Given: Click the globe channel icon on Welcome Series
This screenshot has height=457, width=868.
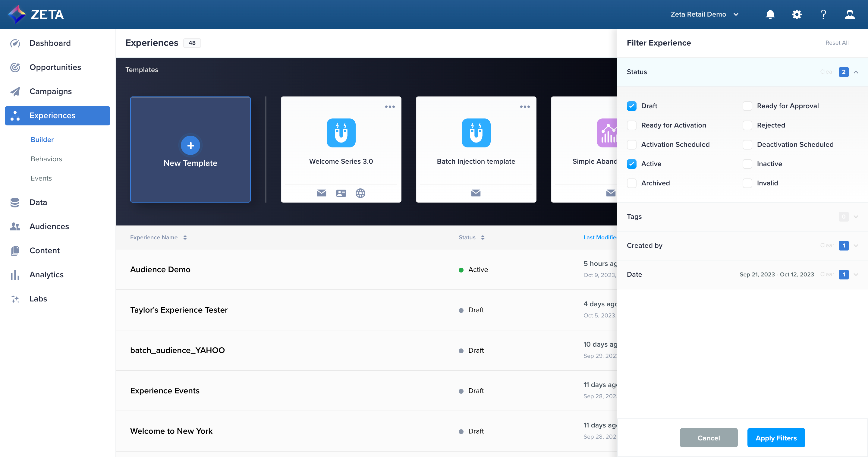Looking at the screenshot, I should (x=360, y=193).
